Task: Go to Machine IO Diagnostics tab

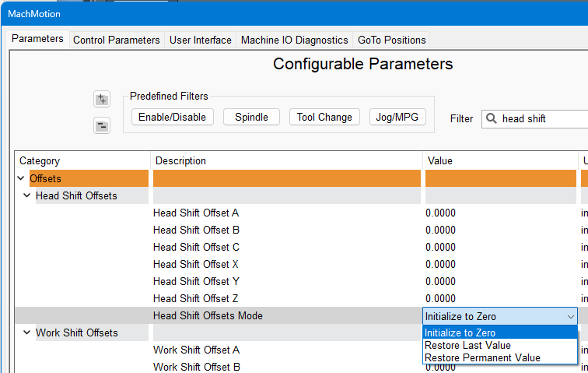Action: pyautogui.click(x=294, y=40)
